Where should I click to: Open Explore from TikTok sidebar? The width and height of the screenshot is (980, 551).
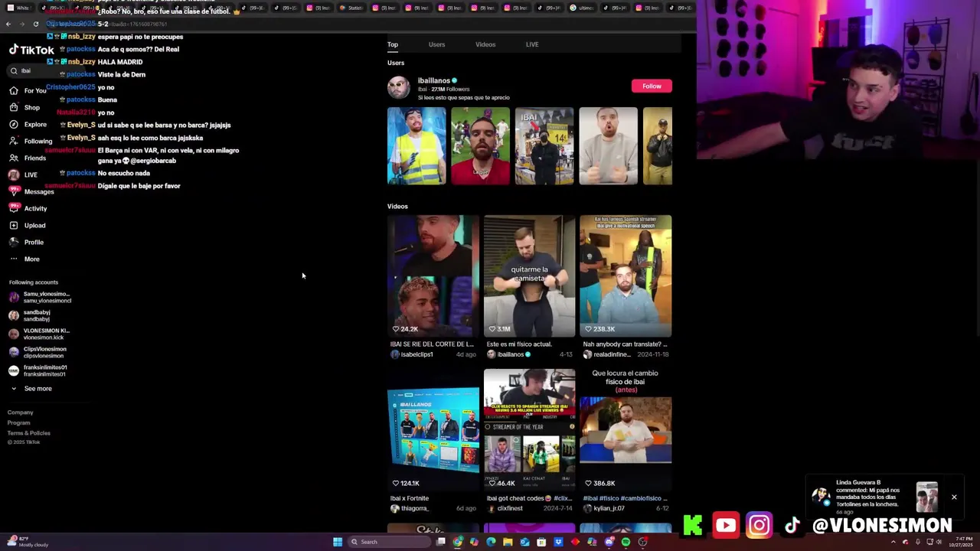pyautogui.click(x=28, y=124)
